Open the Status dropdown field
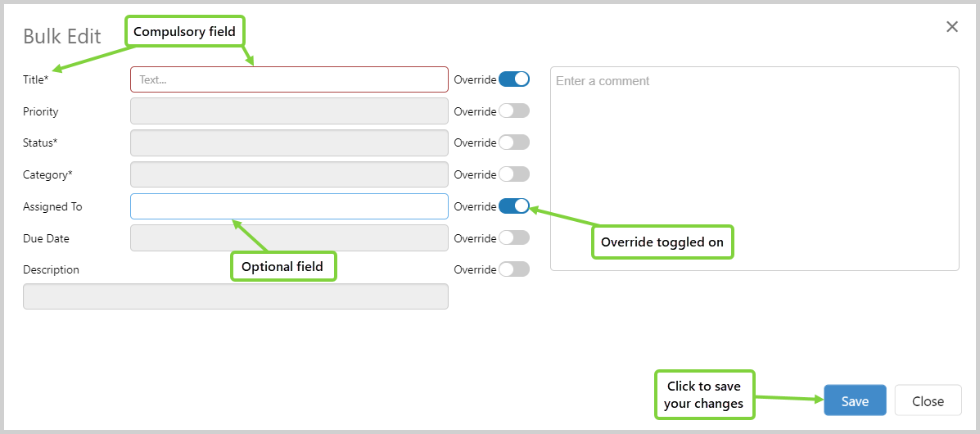Viewport: 980px width, 434px height. tap(289, 142)
